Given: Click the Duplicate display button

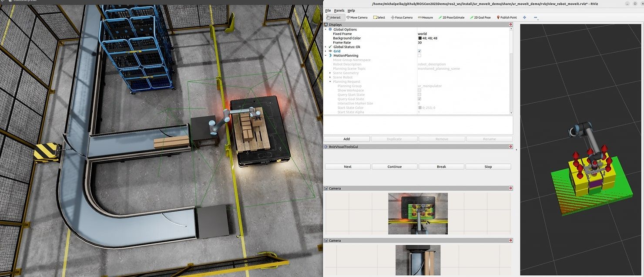Looking at the screenshot, I should coord(394,139).
